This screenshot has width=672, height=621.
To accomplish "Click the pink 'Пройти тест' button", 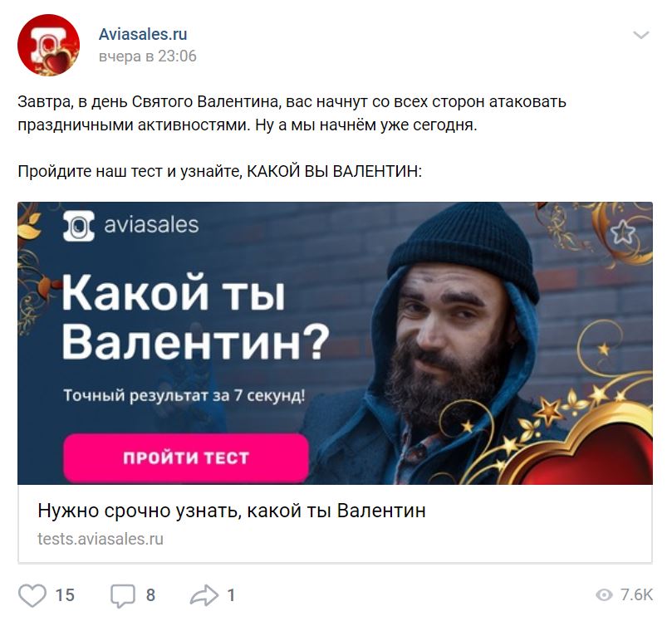I will [x=186, y=457].
